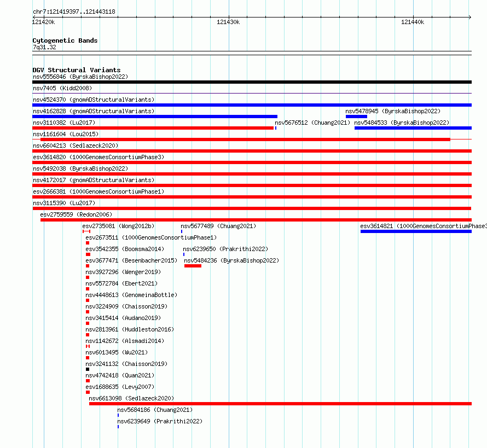The height and width of the screenshot is (448, 487).
Task: Click the DGV Structural Variants track title
Action: (x=77, y=70)
